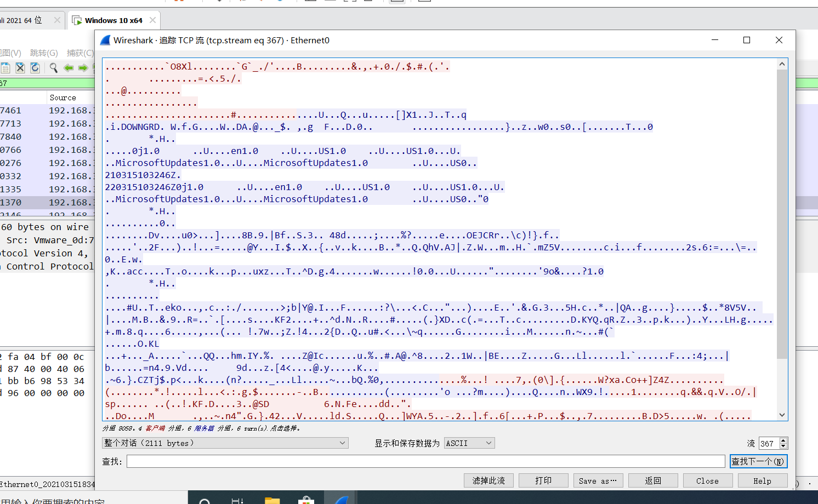Viewport: 818px width, 504px height.
Task: Click the stream line '210315103246Z.'
Action: tap(143, 175)
